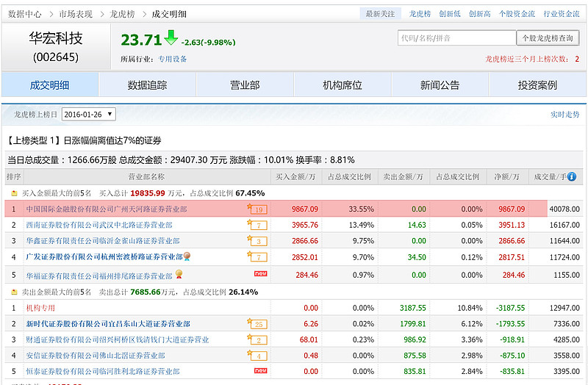
Task: Open the 营业部 tab
Action: point(245,85)
